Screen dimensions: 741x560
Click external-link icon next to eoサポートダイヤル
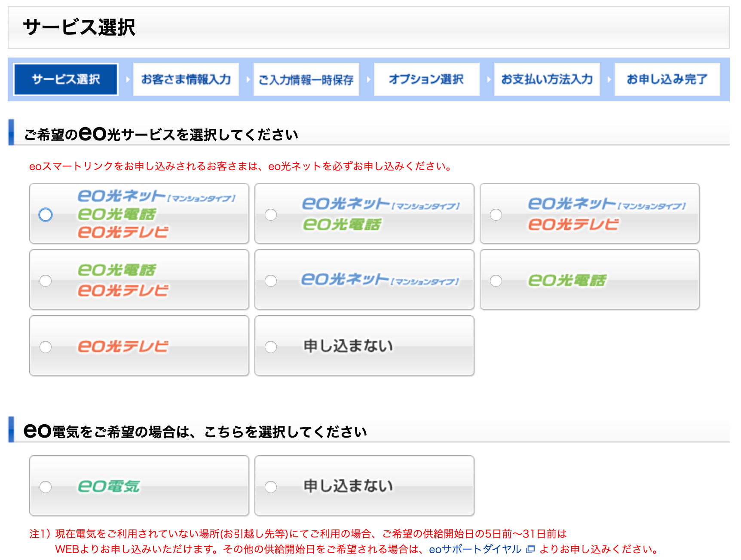pos(530,549)
